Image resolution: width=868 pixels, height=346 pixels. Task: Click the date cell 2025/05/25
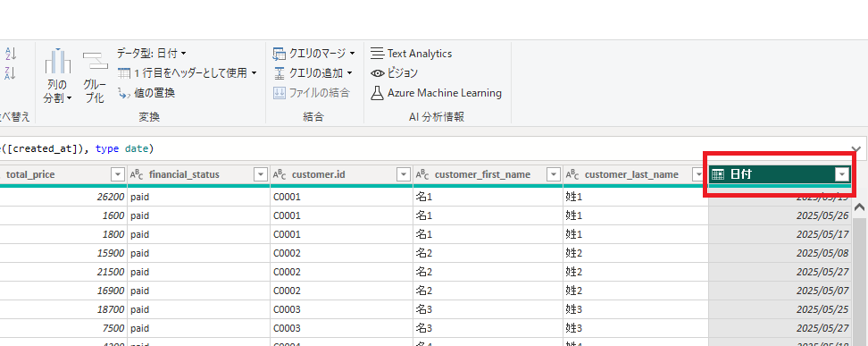click(780, 309)
